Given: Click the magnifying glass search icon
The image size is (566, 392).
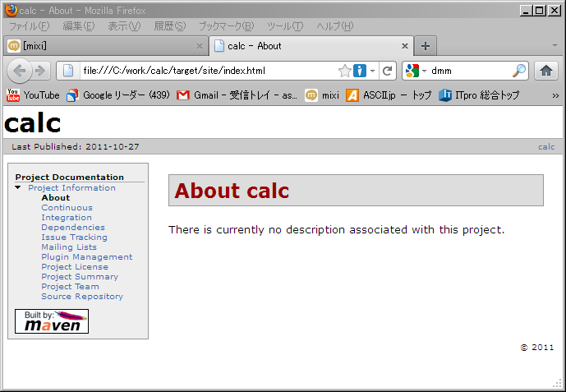Looking at the screenshot, I should click(518, 71).
